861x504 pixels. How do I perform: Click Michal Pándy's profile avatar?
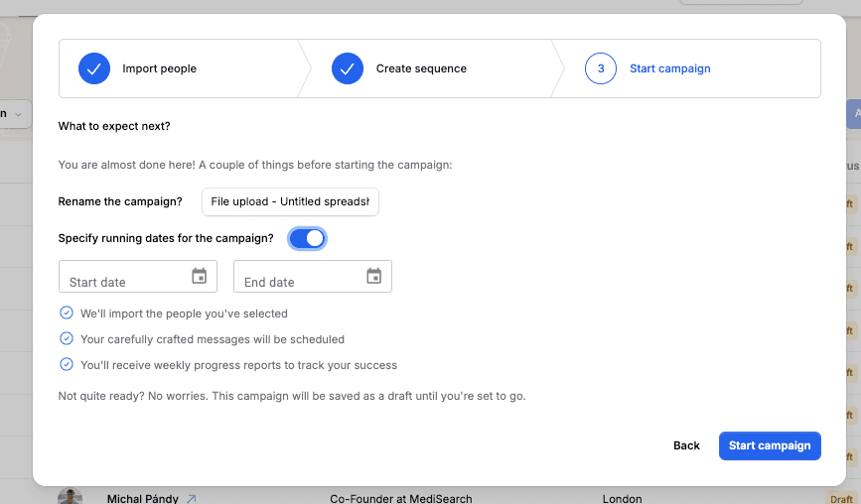pos(69,497)
